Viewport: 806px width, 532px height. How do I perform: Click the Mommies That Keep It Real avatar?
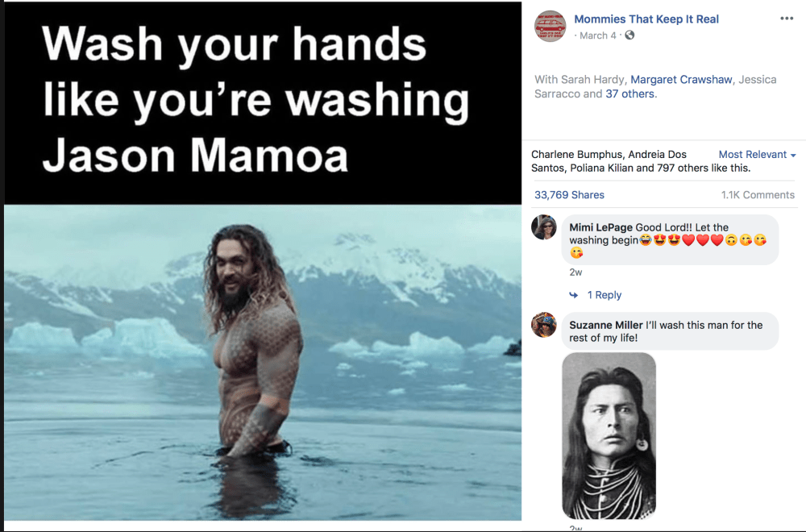click(x=550, y=27)
